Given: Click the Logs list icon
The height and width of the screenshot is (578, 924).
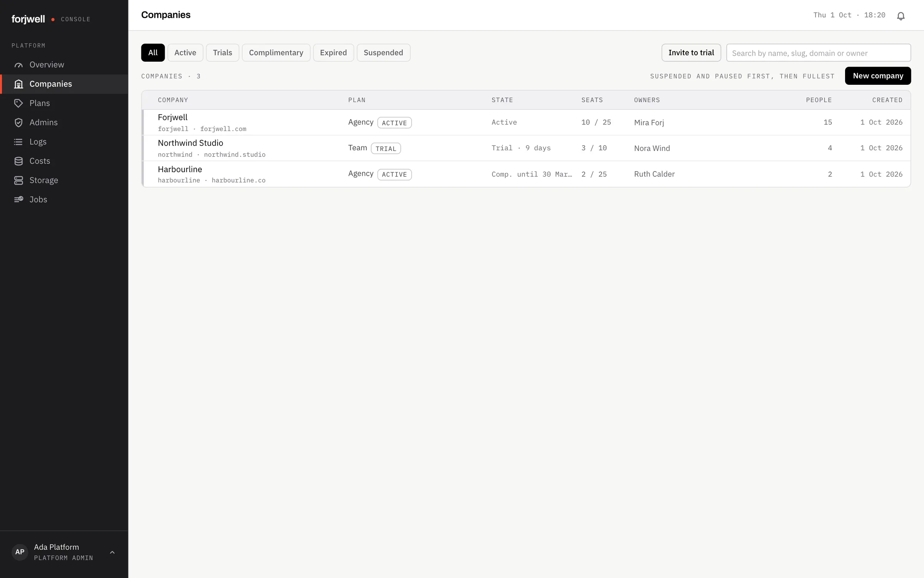Looking at the screenshot, I should [x=18, y=142].
